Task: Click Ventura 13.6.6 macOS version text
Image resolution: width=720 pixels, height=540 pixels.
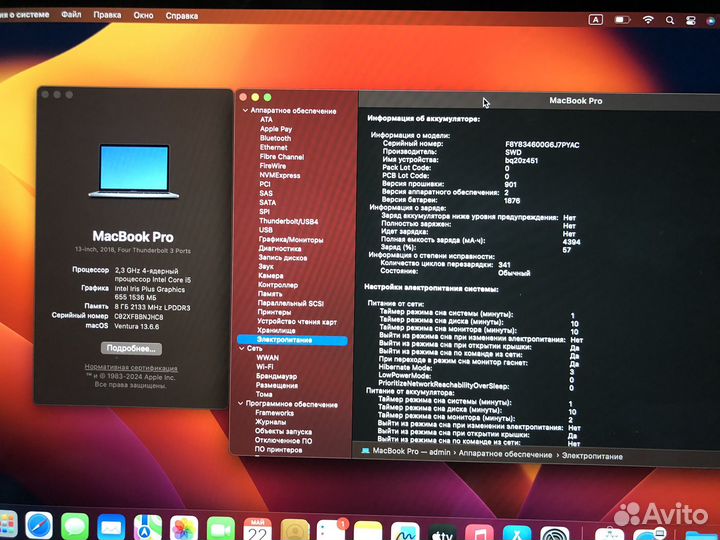Action: coord(137,326)
